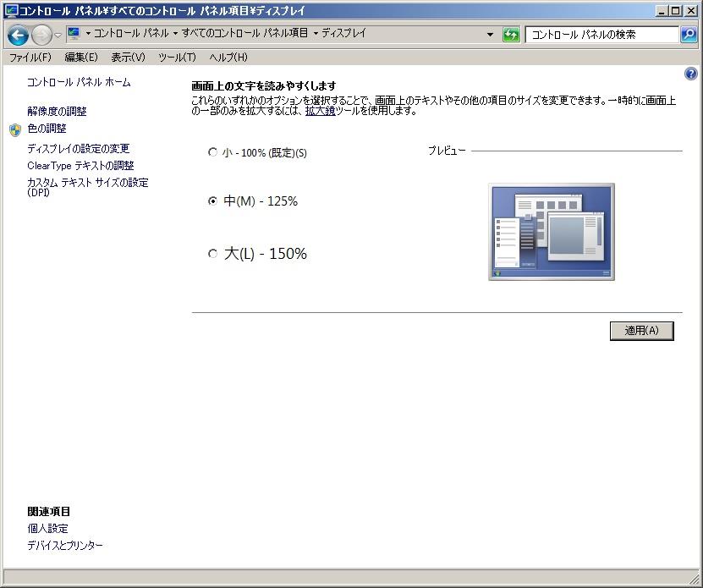Viewport: 703px width, 588px height.
Task: Open the address bar history dropdown
Action: (490, 35)
